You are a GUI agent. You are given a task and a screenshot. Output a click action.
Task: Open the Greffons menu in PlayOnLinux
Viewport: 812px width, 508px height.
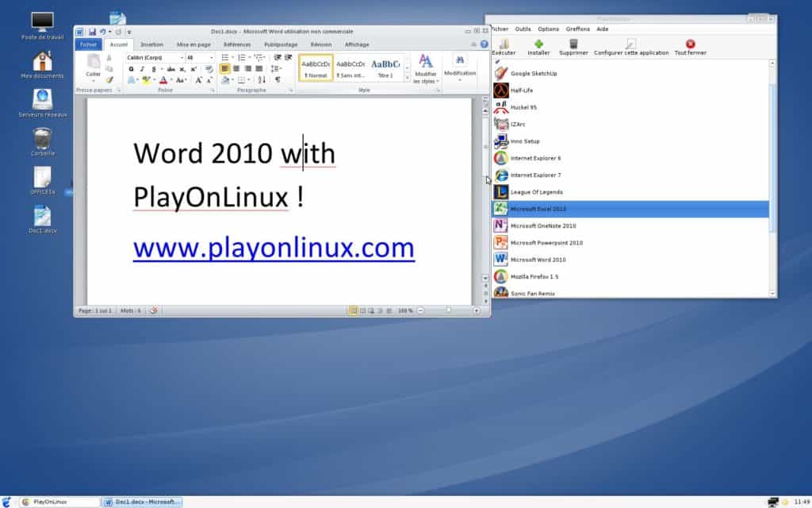tap(578, 29)
